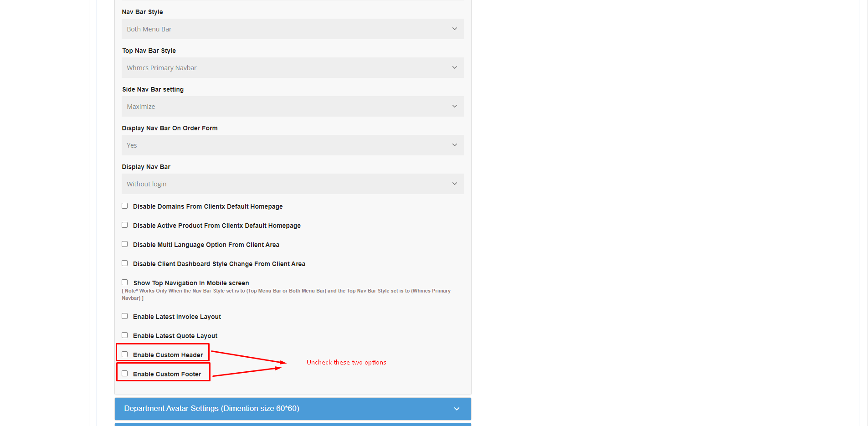This screenshot has width=868, height=426.
Task: Toggle Disable Client Dashboard Style Change checkbox
Action: point(125,263)
